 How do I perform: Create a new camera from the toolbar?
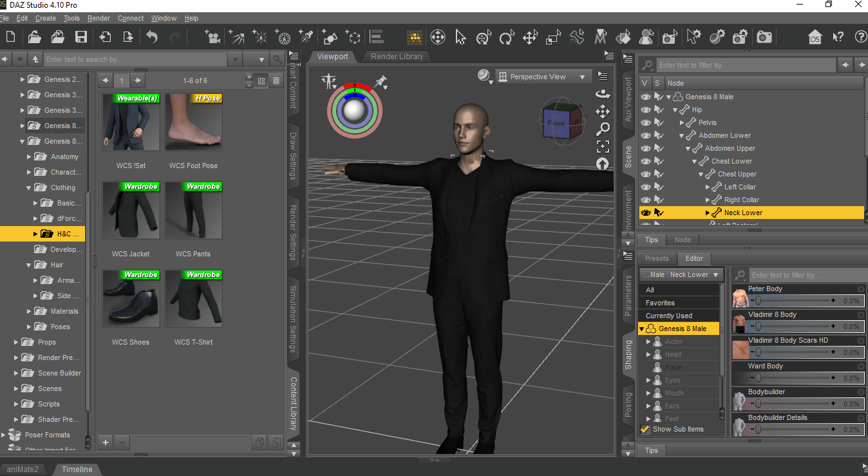point(212,37)
